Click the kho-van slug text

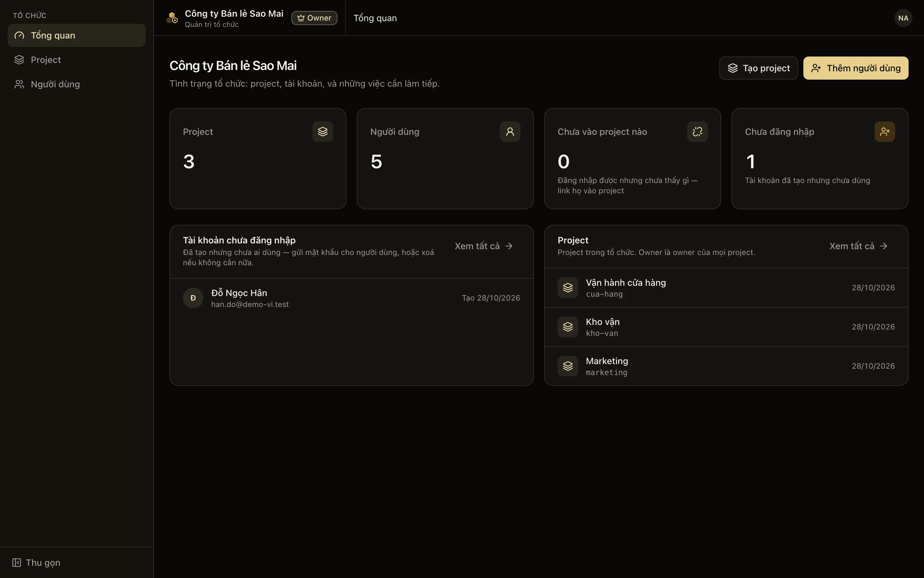[602, 333]
